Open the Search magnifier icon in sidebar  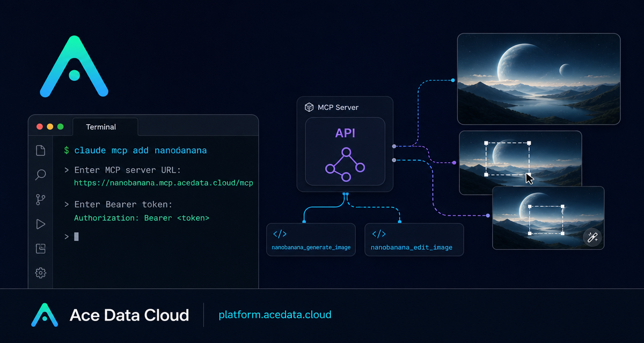[41, 175]
